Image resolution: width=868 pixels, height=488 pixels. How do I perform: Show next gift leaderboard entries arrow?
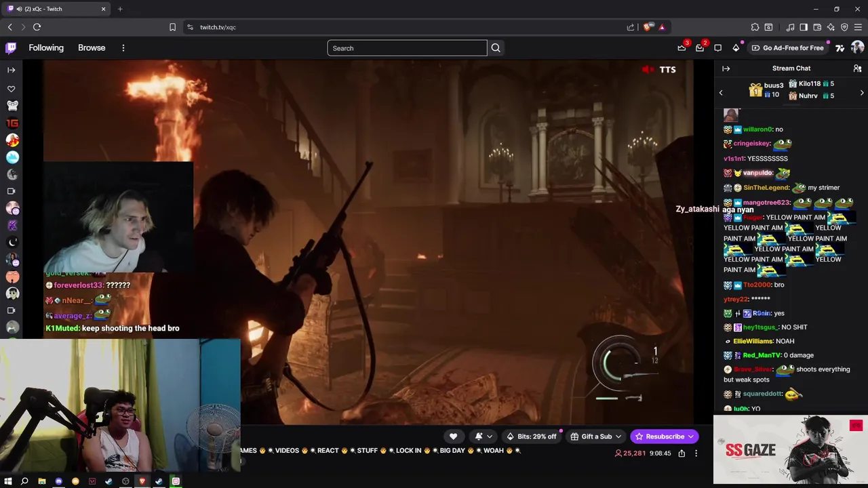pos(862,92)
